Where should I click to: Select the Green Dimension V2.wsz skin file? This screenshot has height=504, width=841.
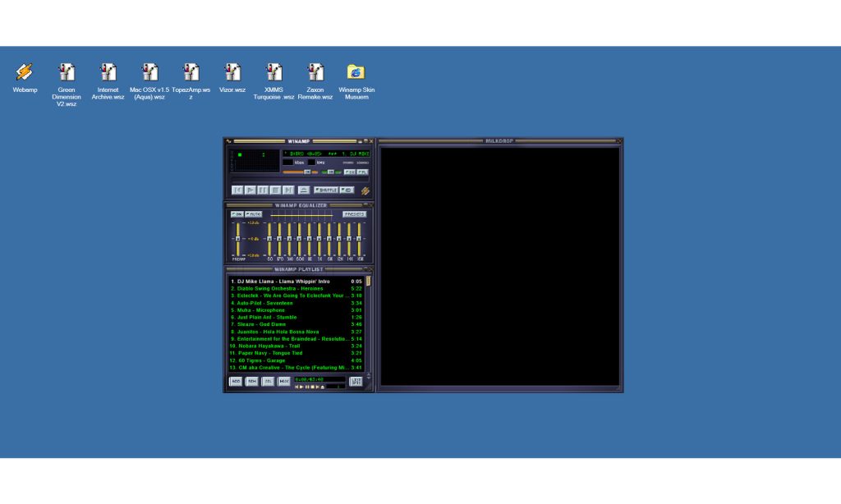pyautogui.click(x=67, y=85)
